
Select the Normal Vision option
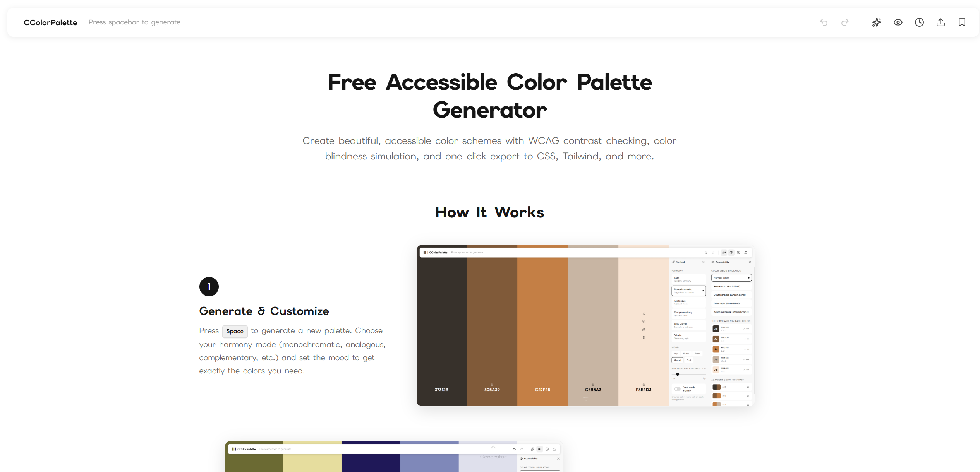(731, 278)
